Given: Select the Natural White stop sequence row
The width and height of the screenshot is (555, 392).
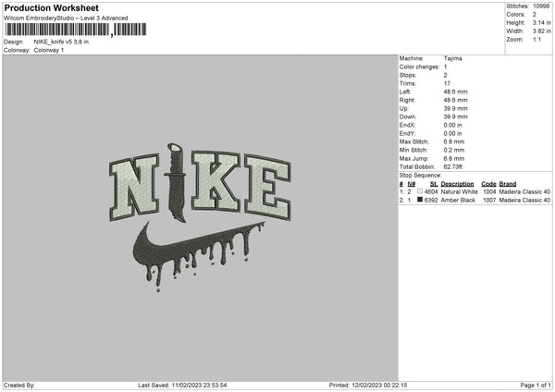Looking at the screenshot, I should 475,191.
